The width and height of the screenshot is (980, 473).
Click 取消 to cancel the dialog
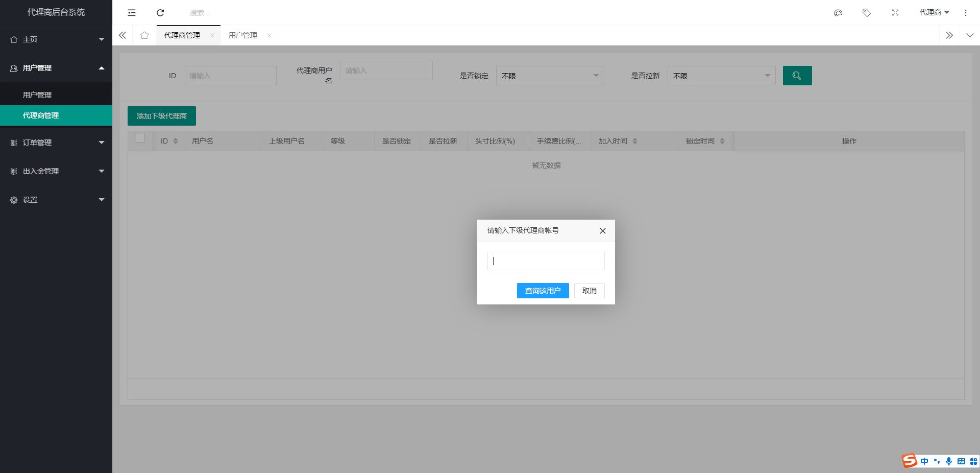[x=589, y=291]
